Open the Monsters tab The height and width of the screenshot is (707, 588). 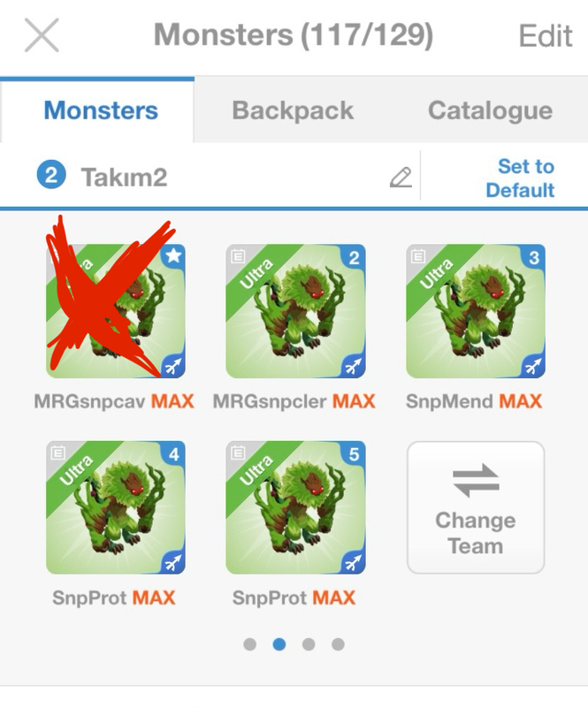[101, 110]
